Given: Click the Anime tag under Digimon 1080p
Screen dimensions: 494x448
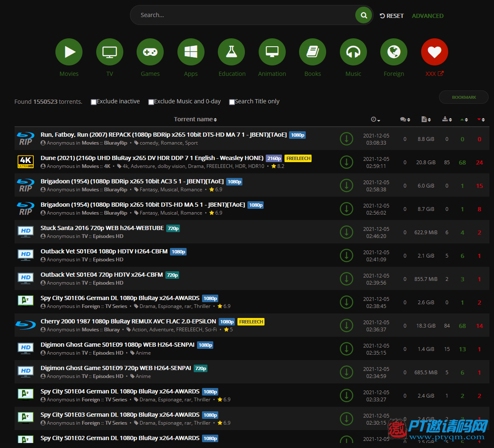Looking at the screenshot, I should [143, 353].
